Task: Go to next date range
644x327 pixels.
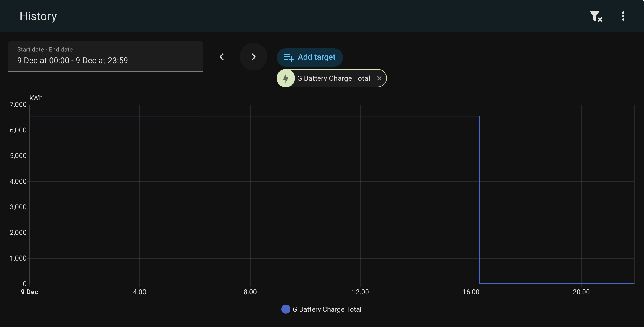Action: click(x=254, y=57)
